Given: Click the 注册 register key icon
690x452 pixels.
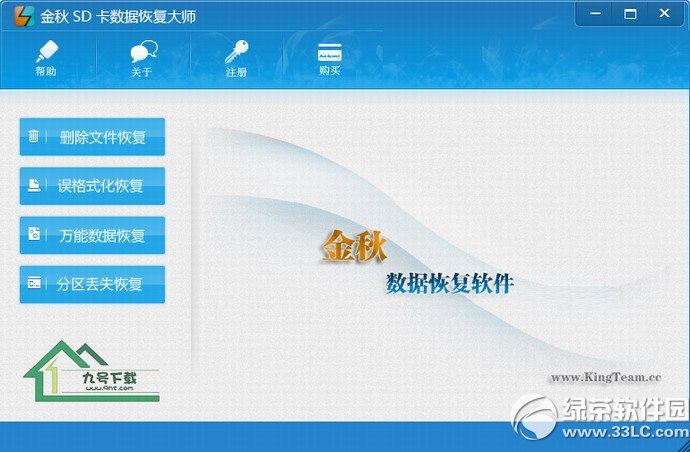Looking at the screenshot, I should [237, 58].
